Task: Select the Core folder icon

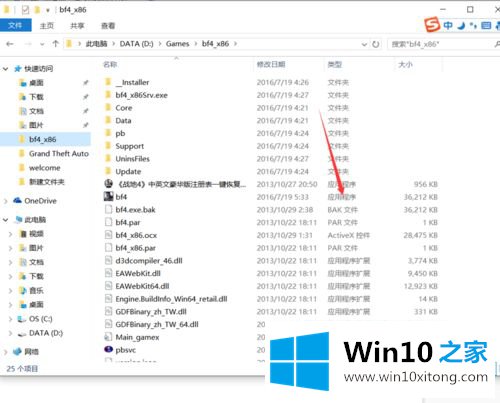Action: pos(108,108)
